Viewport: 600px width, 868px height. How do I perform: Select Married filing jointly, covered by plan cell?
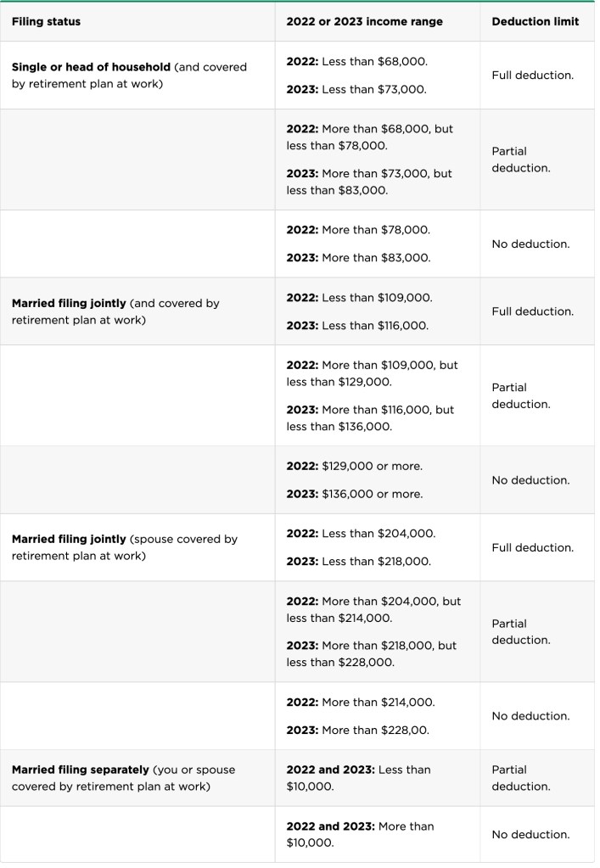point(115,311)
